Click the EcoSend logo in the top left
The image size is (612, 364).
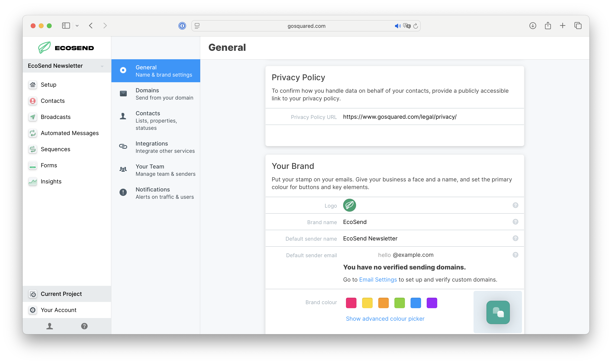tap(66, 47)
